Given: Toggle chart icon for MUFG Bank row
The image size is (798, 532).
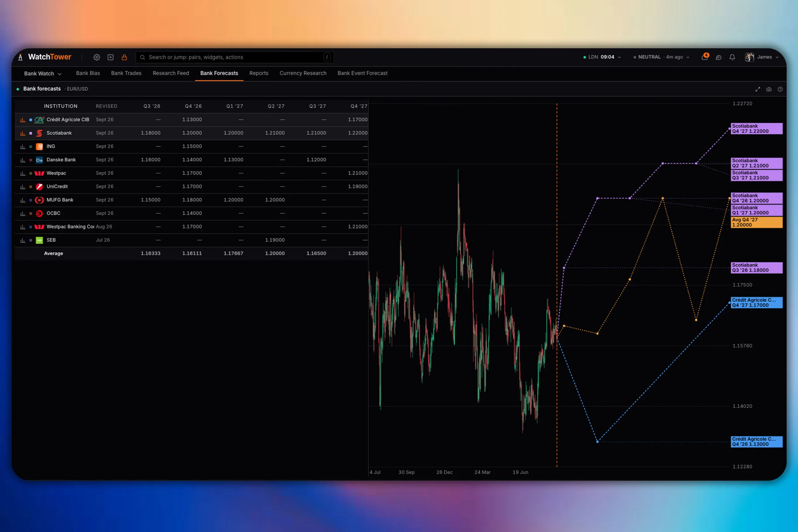Looking at the screenshot, I should (23, 200).
